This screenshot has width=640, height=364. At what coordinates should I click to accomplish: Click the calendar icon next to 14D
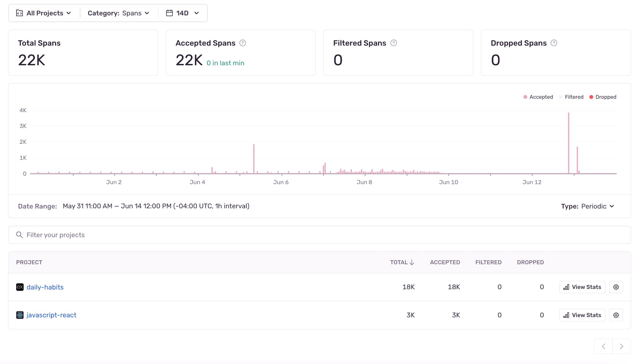click(x=169, y=12)
